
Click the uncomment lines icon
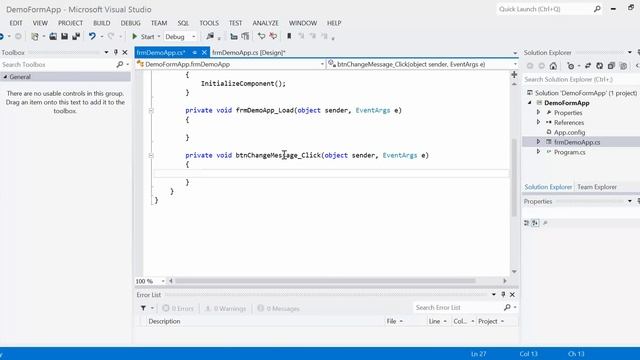pos(273,36)
